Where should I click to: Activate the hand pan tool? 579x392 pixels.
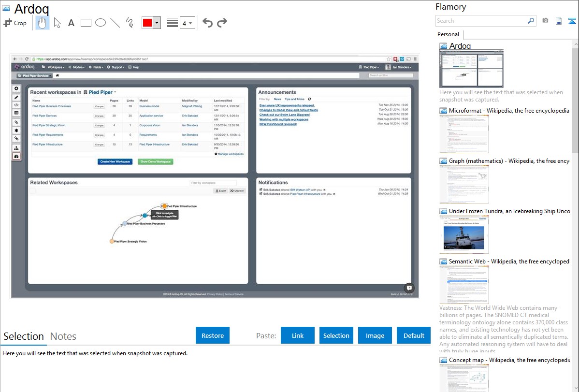point(43,23)
